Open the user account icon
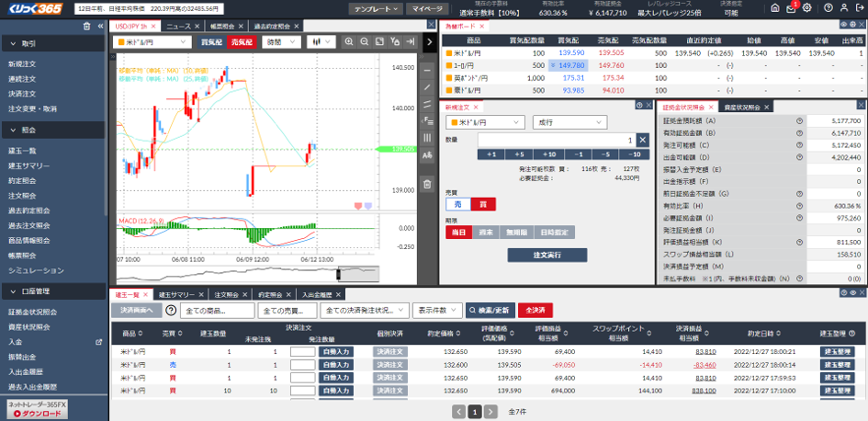868x421 pixels. coord(843,7)
